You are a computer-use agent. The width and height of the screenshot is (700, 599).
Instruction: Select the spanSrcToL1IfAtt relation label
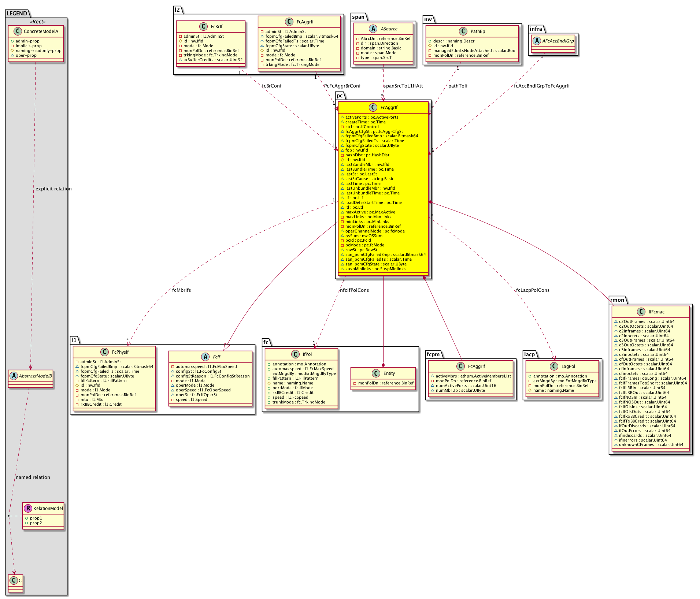[403, 86]
